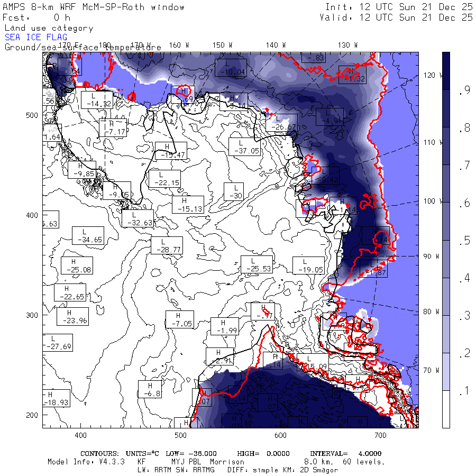Click the 'H -22.65' temperature maximum box
The height and width of the screenshot is (476, 476).
[x=70, y=292]
